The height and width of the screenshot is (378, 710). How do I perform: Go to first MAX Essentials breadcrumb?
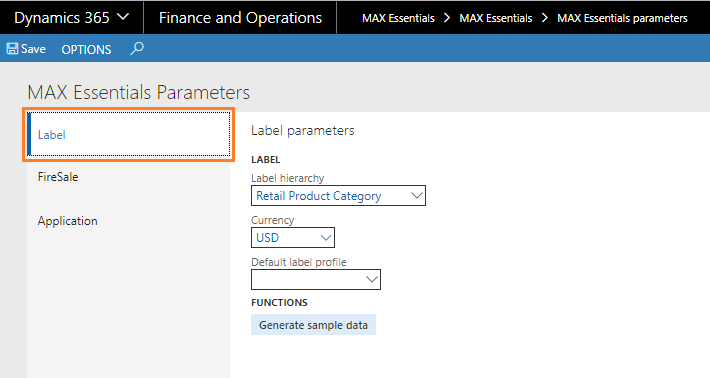point(398,18)
